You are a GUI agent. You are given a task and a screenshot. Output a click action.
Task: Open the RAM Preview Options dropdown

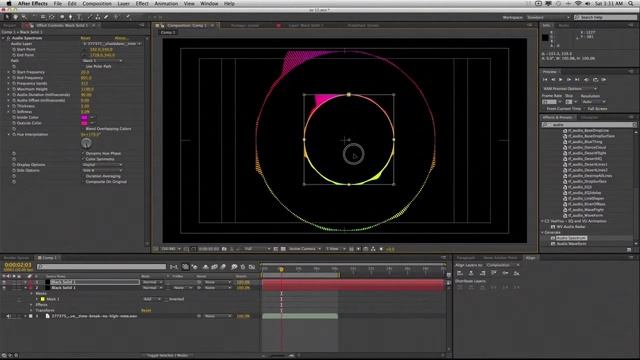pyautogui.click(x=570, y=89)
